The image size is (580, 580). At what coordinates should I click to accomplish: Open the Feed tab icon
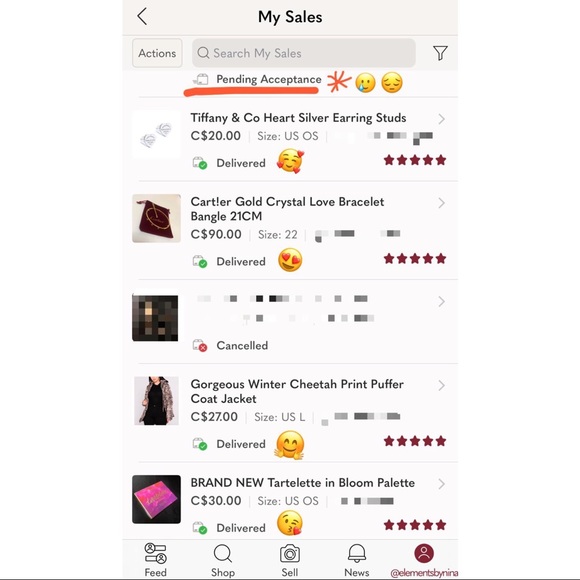click(x=155, y=553)
